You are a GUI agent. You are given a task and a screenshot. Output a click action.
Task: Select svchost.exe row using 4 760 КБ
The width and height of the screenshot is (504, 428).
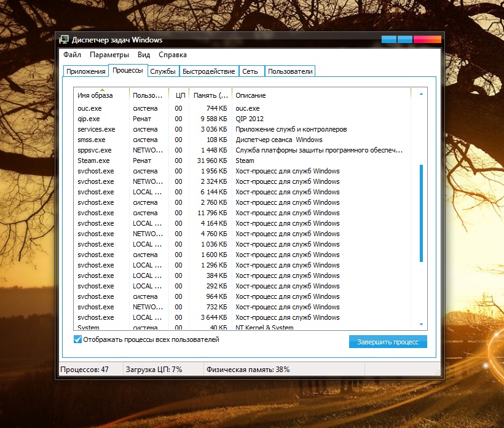point(242,234)
